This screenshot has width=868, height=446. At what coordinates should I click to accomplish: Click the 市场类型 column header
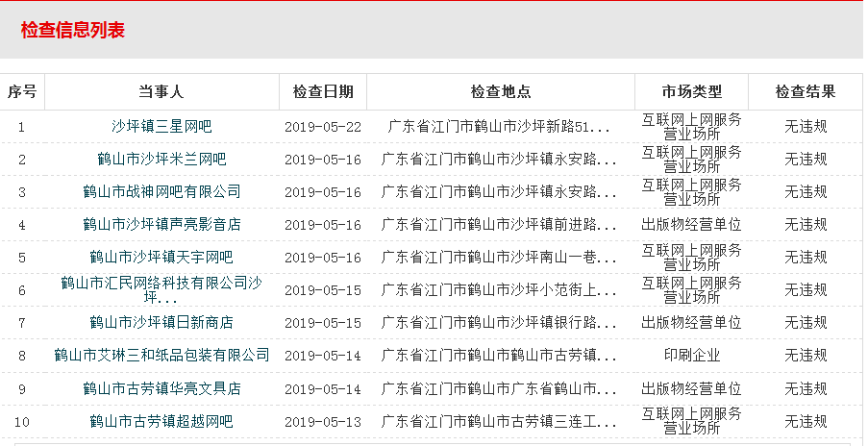(x=691, y=92)
